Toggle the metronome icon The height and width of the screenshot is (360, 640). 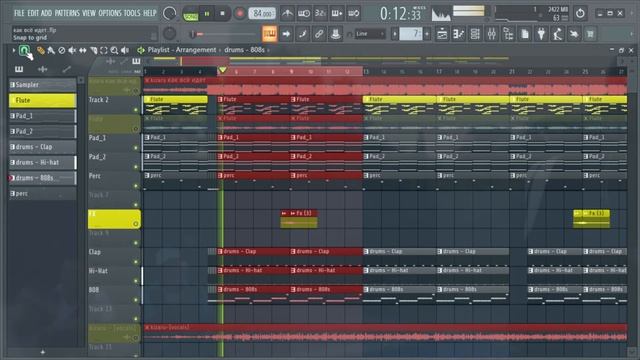[x=287, y=13]
